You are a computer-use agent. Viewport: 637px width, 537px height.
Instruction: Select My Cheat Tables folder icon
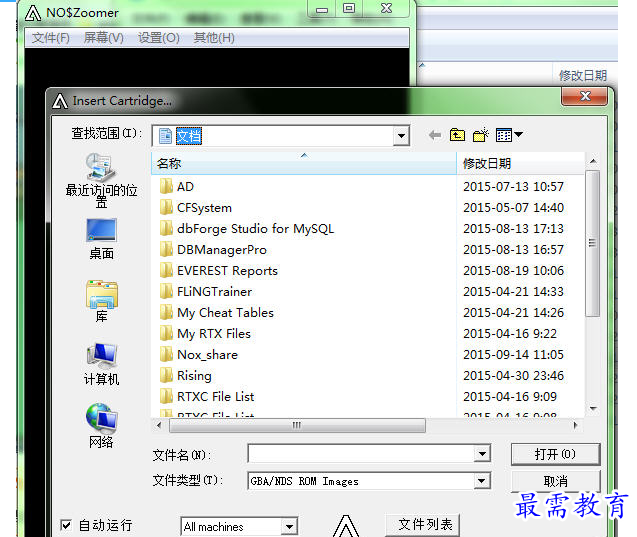click(x=166, y=313)
